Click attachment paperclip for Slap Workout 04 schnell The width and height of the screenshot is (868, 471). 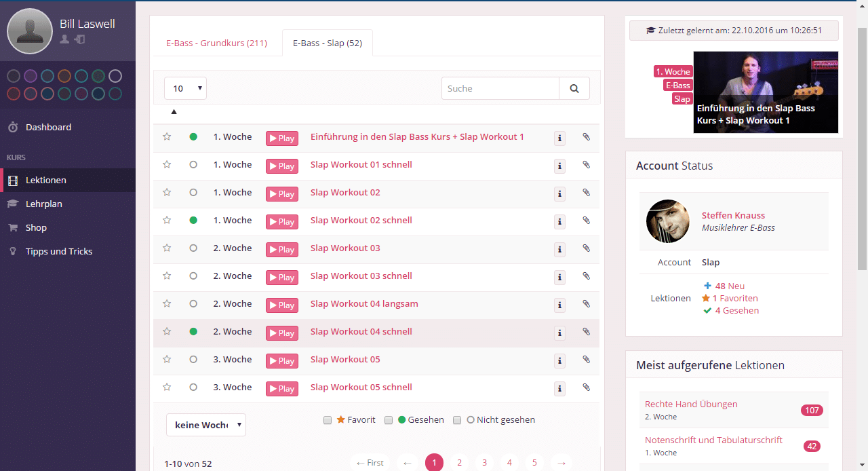(x=587, y=332)
